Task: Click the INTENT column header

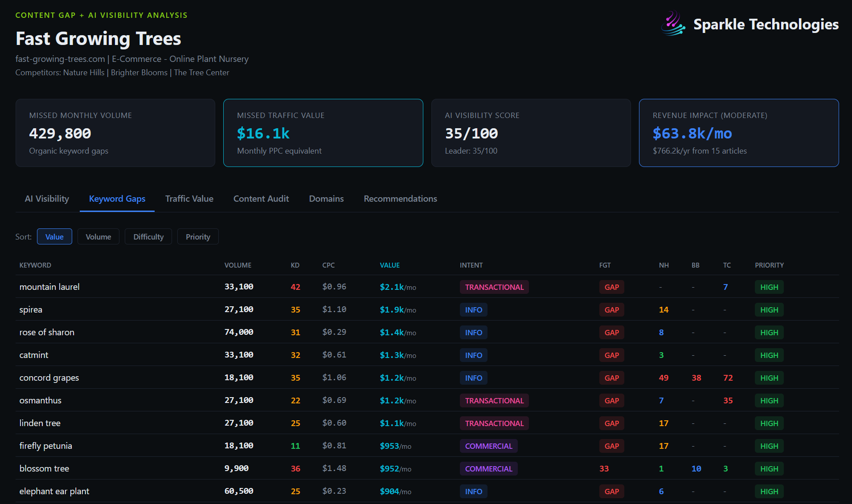Action: pos(471,265)
